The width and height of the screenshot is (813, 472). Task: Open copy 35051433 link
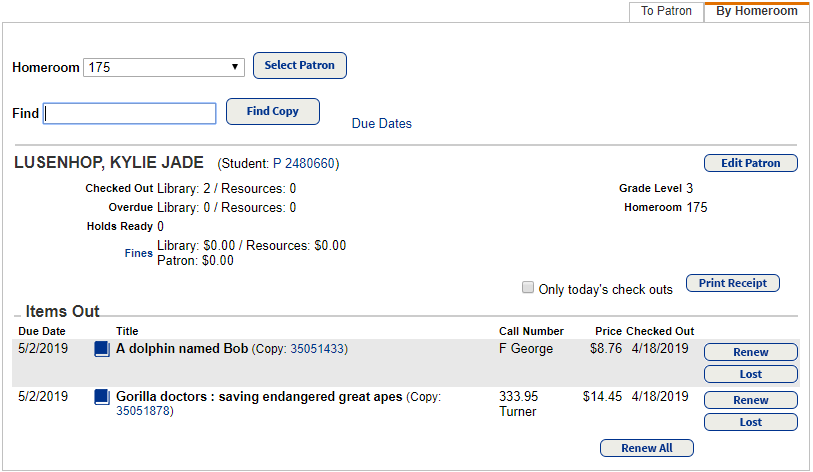click(318, 350)
